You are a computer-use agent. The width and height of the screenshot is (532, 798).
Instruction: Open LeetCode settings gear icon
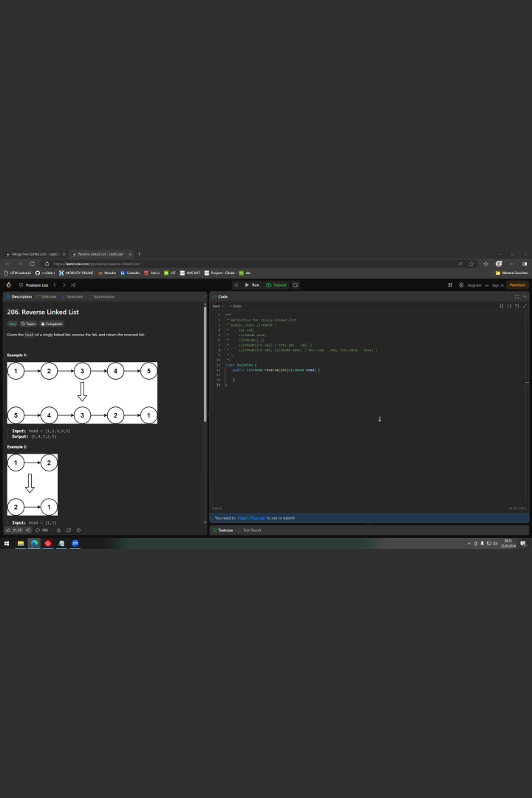(461, 285)
